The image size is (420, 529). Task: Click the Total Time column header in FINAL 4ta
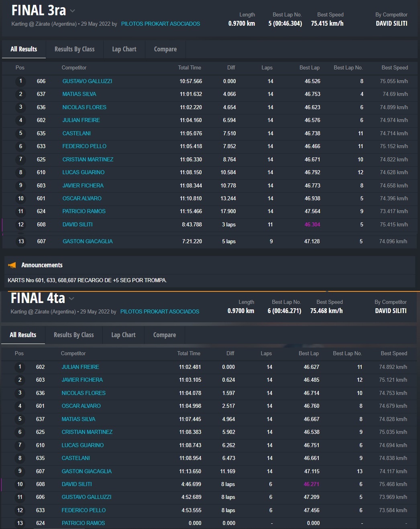point(189,353)
